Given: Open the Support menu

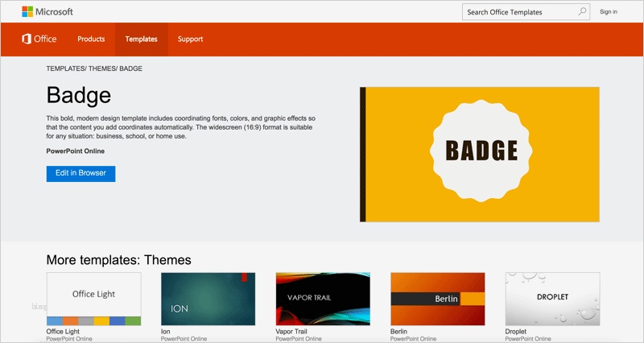Looking at the screenshot, I should 190,39.
